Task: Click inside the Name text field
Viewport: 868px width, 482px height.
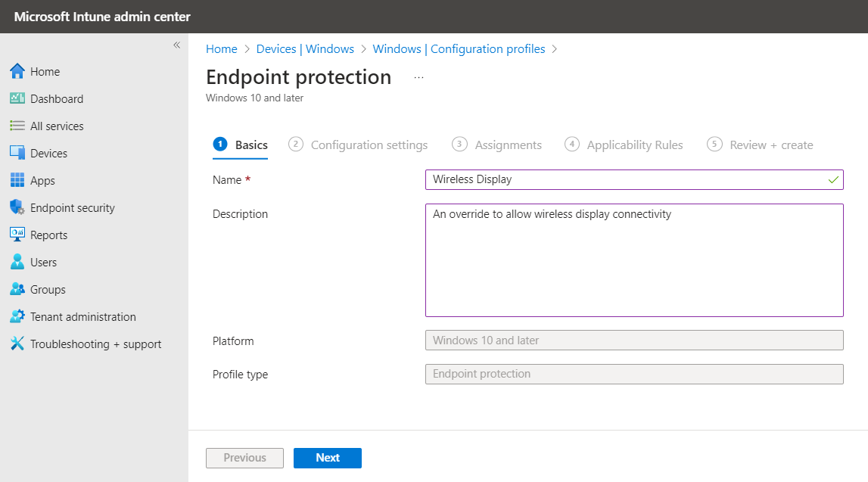Action: [634, 179]
